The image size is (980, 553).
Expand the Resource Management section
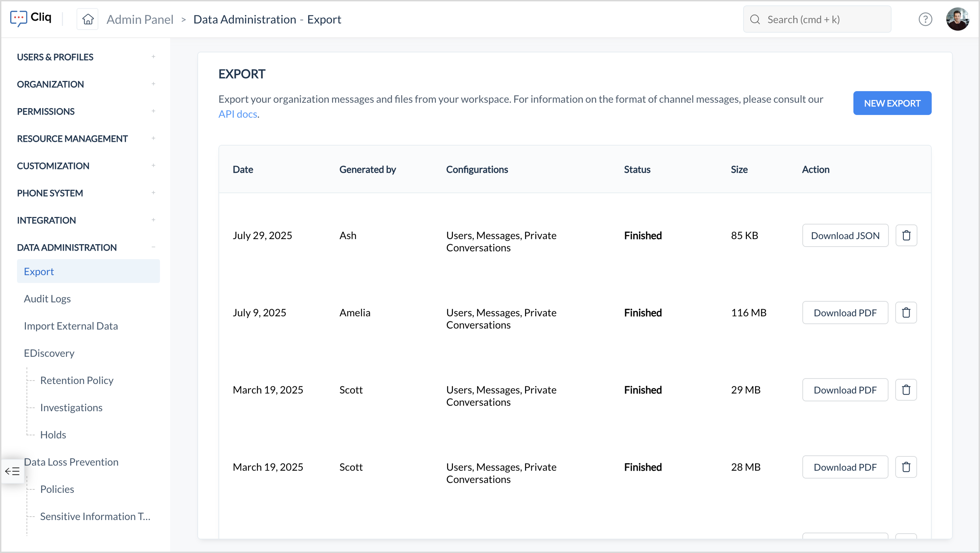coord(153,138)
